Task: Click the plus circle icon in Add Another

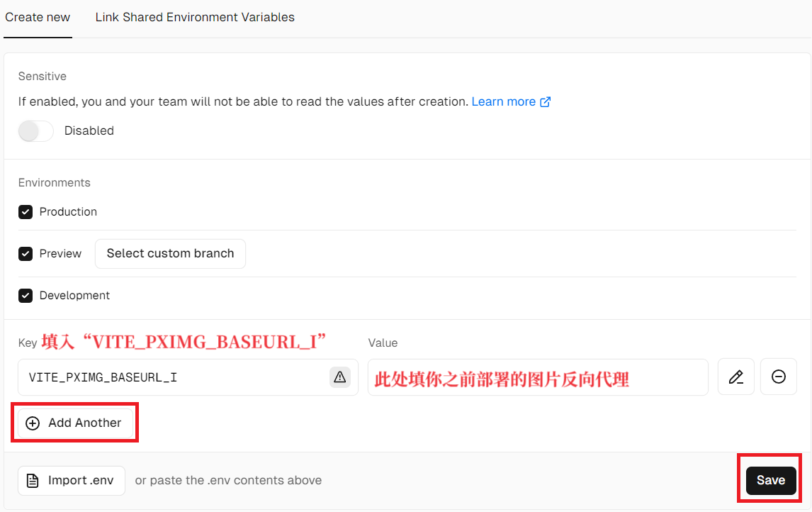Action: (33, 423)
